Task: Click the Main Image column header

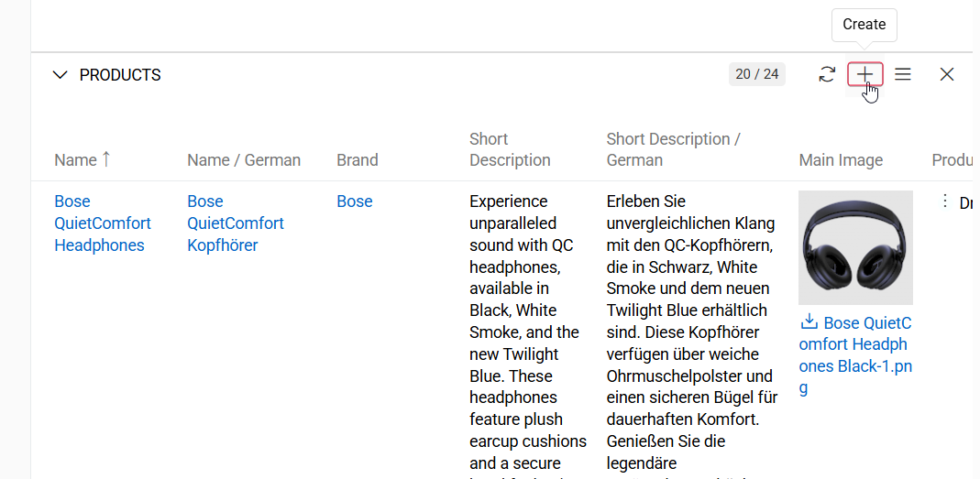Action: pos(841,160)
